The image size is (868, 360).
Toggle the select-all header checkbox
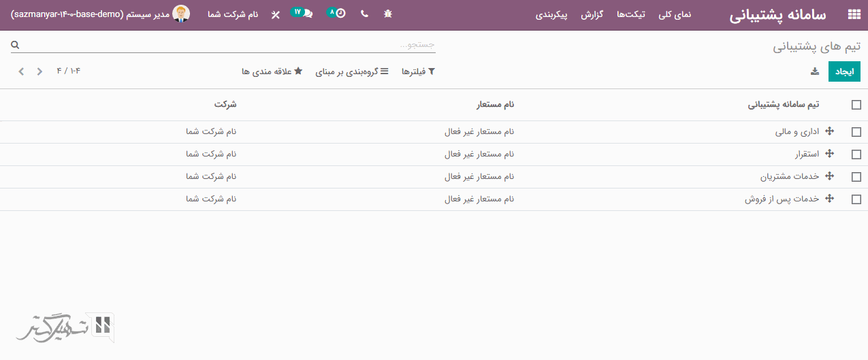click(x=856, y=105)
